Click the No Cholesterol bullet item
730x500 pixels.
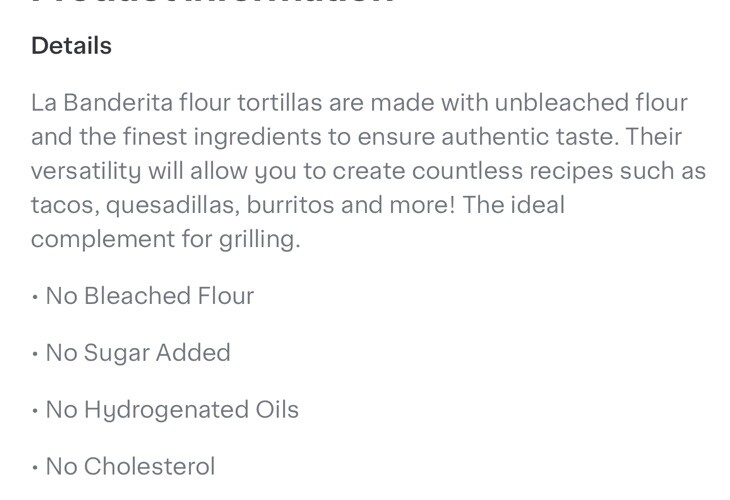coord(130,467)
